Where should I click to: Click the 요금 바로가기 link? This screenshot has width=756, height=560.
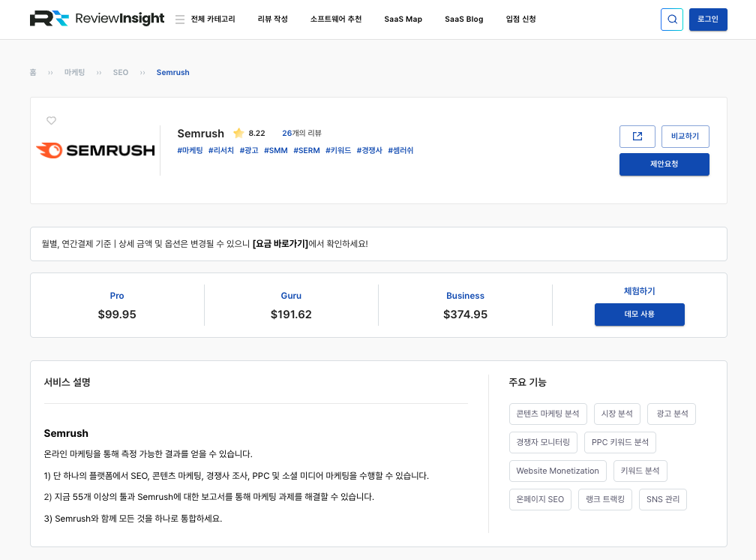[280, 244]
